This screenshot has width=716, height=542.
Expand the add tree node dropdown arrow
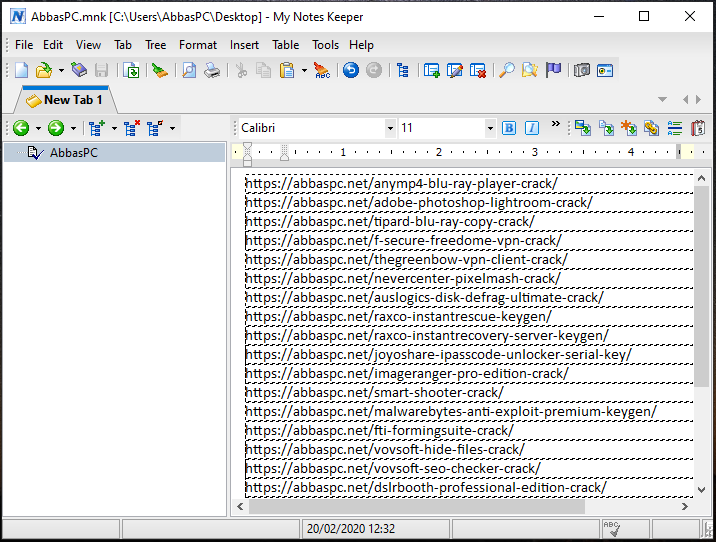pyautogui.click(x=114, y=129)
